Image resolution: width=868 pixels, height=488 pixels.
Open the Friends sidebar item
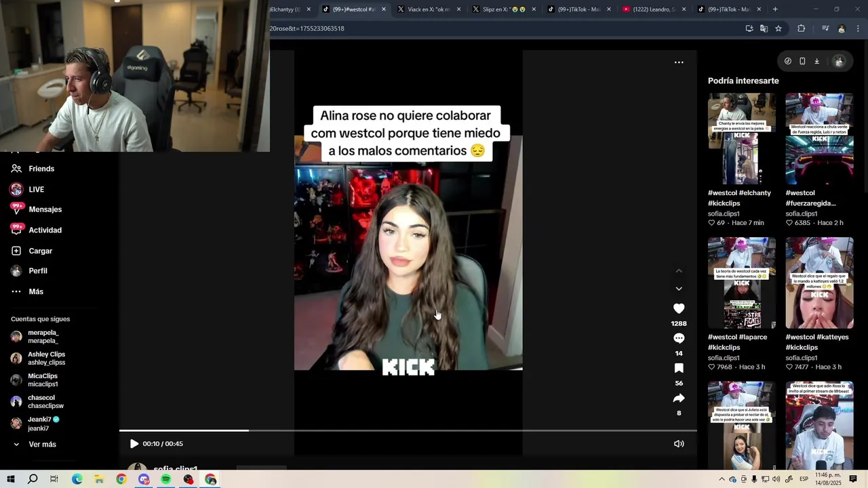coord(41,169)
